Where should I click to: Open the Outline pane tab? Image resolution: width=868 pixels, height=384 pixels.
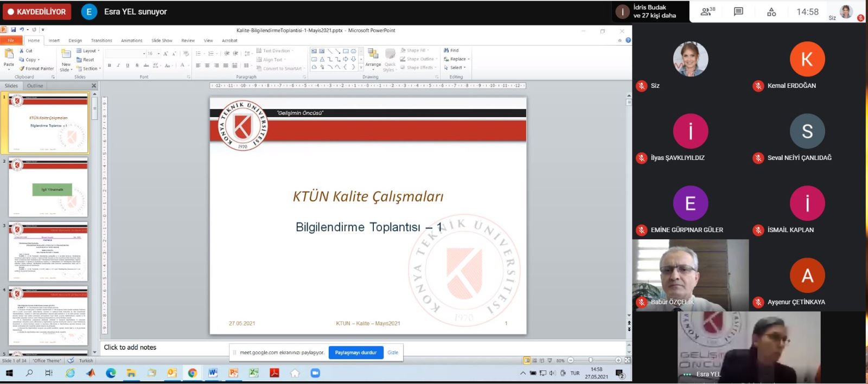point(35,86)
